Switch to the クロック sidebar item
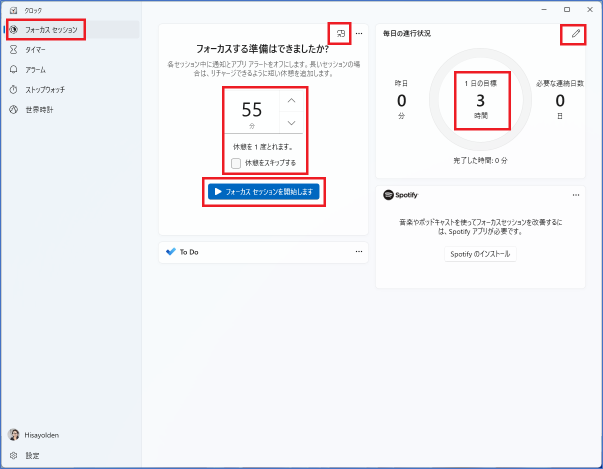 click(x=32, y=9)
